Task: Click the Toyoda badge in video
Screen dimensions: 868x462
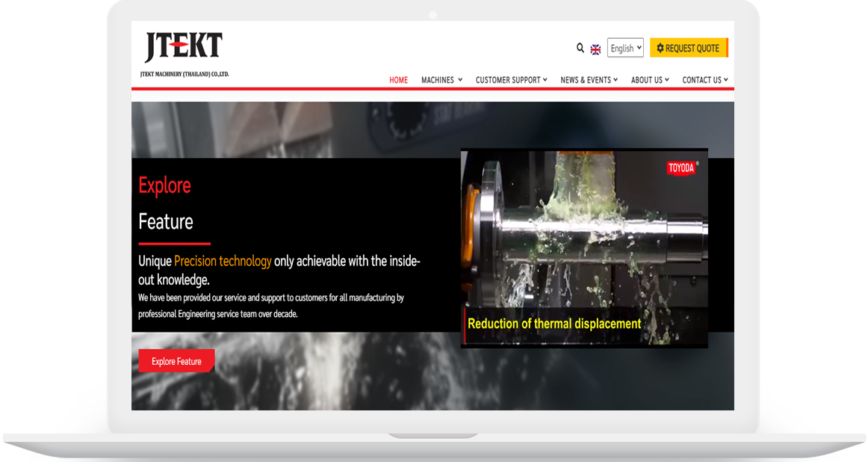Action: (681, 168)
